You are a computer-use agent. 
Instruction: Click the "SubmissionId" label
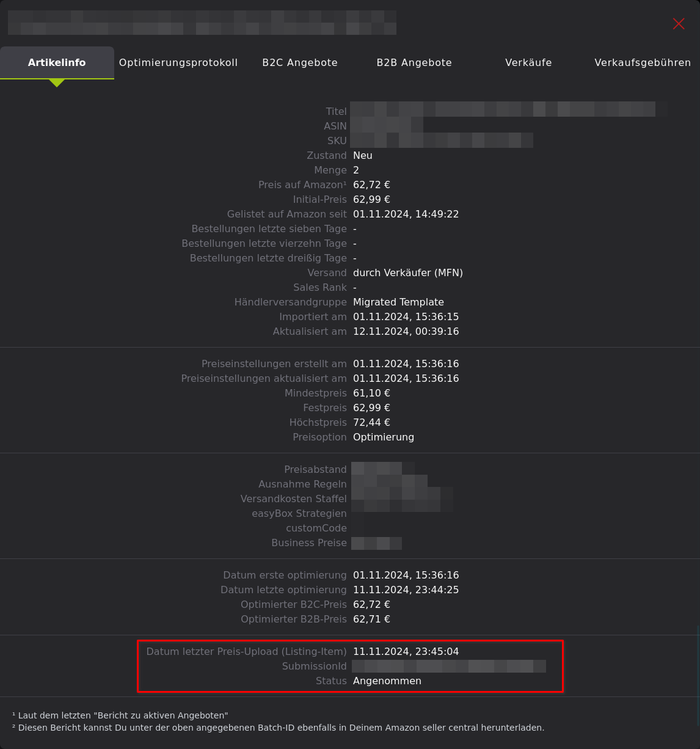coord(315,666)
